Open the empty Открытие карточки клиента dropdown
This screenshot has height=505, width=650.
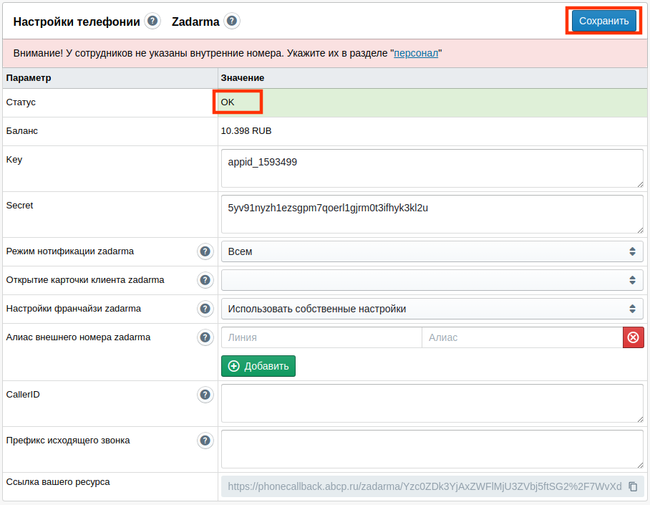[x=432, y=280]
